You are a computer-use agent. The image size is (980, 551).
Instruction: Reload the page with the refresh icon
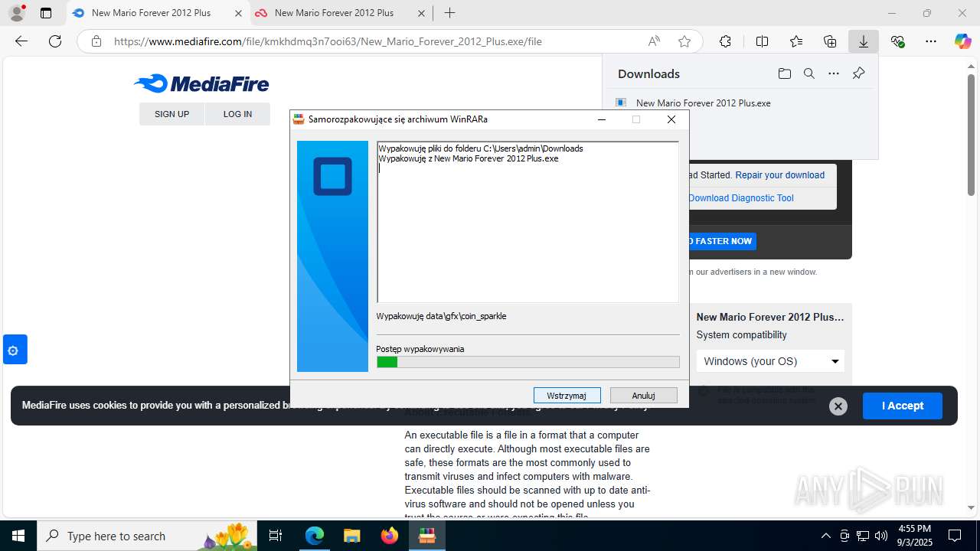(x=55, y=41)
